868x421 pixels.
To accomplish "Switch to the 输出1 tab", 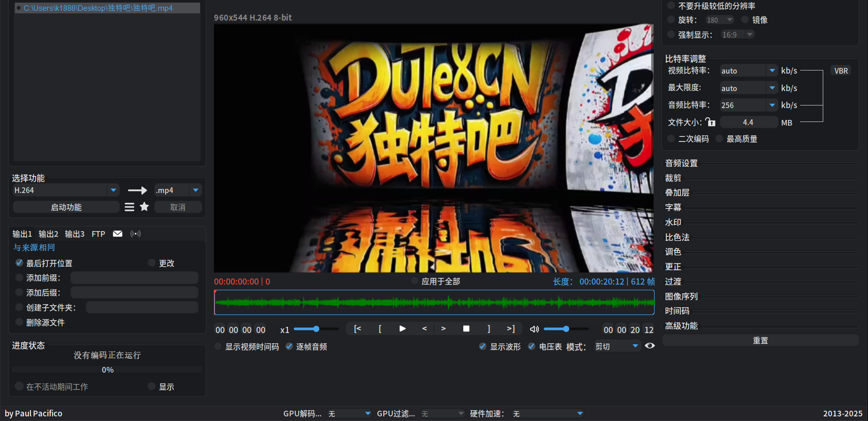I will [x=22, y=234].
